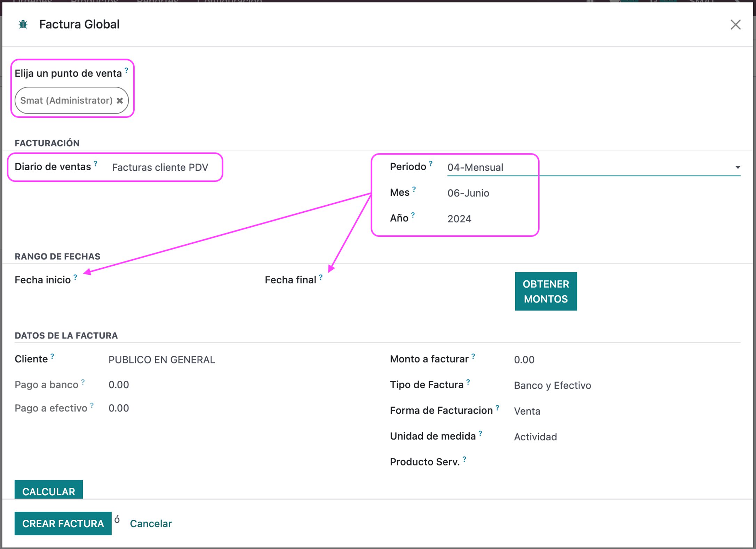This screenshot has height=549, width=756.
Task: Show help icon next to Periodo
Action: tap(431, 163)
